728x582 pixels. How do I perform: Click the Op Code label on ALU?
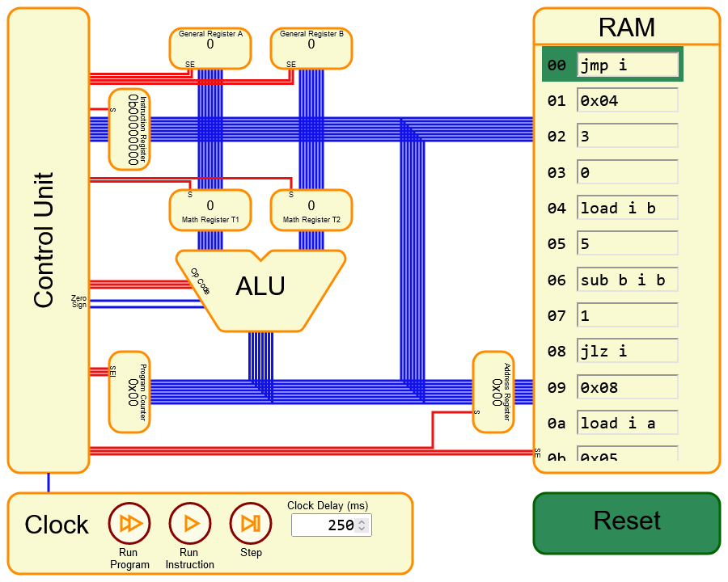(x=201, y=280)
